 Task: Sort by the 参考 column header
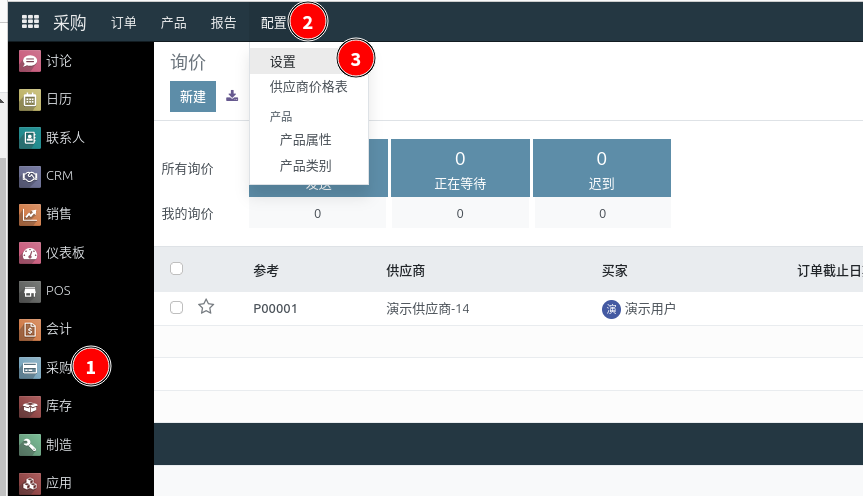coord(266,270)
